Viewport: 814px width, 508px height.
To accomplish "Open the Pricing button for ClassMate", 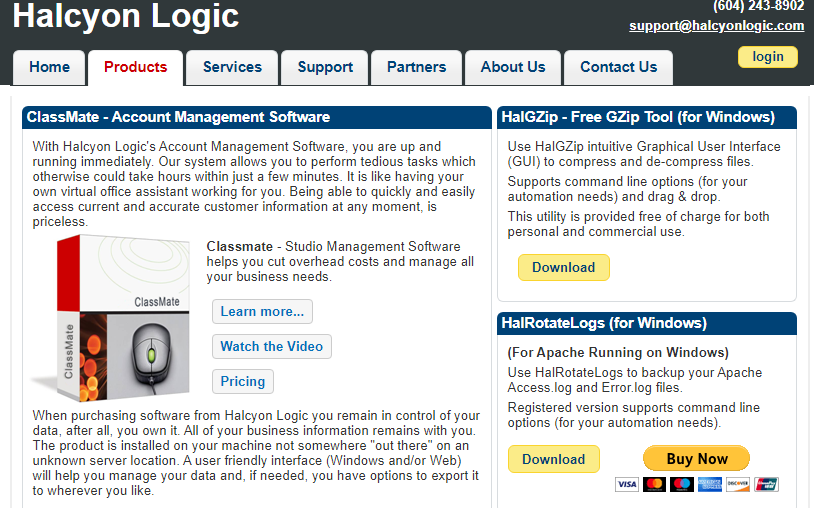I will tap(242, 381).
